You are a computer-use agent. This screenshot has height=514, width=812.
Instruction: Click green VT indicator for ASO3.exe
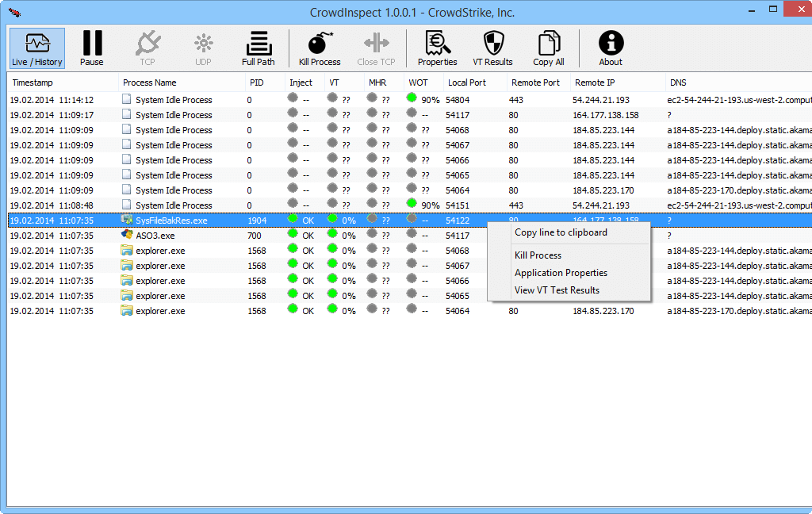[x=332, y=233]
